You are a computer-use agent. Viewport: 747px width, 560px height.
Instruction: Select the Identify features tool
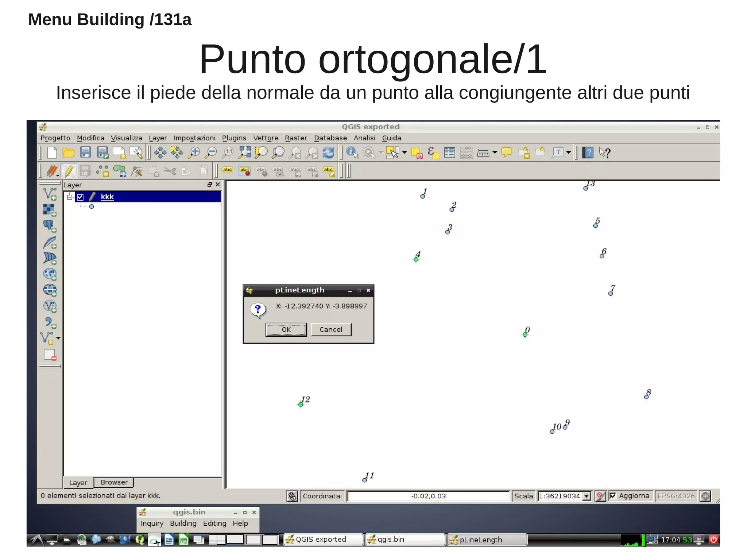(352, 152)
